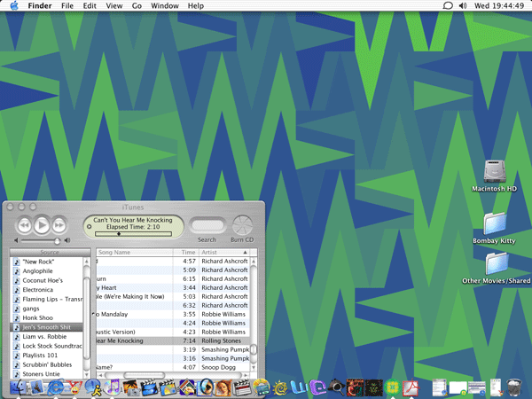Launch Mail from the Dock

point(36,387)
